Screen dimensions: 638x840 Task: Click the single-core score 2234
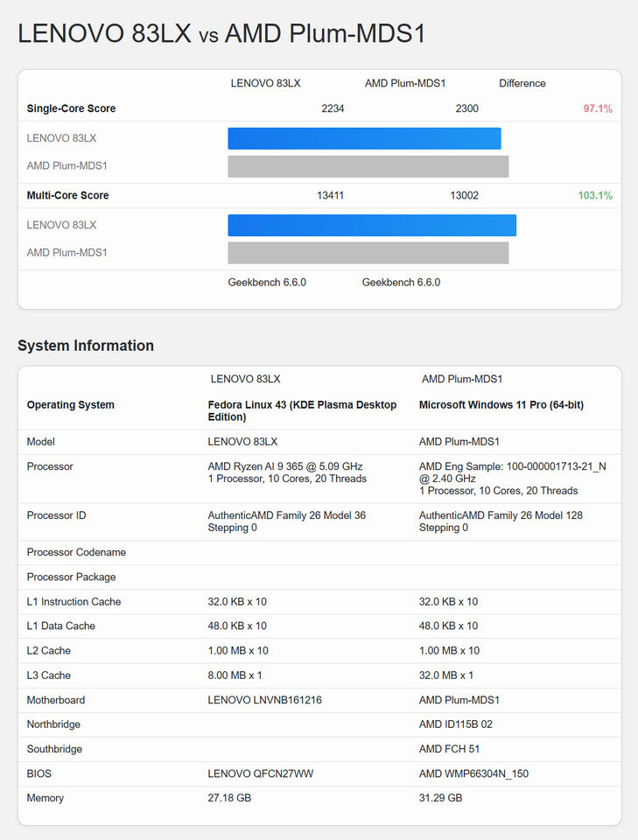[x=333, y=108]
